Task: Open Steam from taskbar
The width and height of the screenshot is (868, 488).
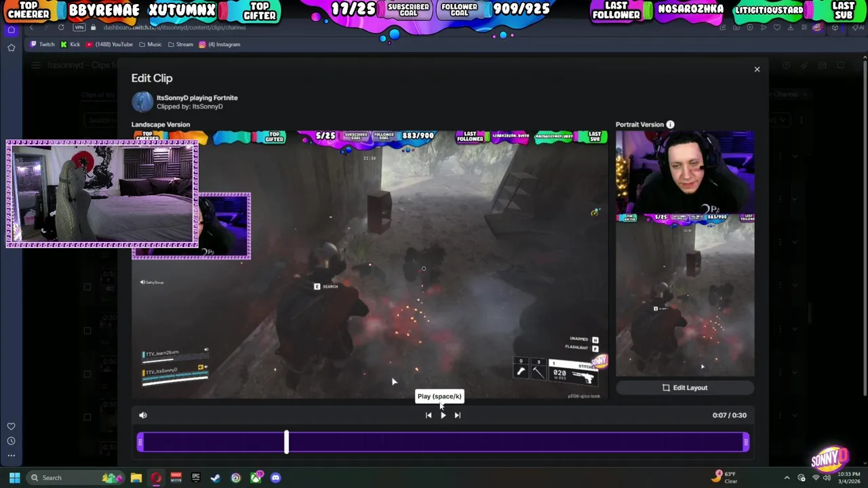Action: (x=216, y=478)
